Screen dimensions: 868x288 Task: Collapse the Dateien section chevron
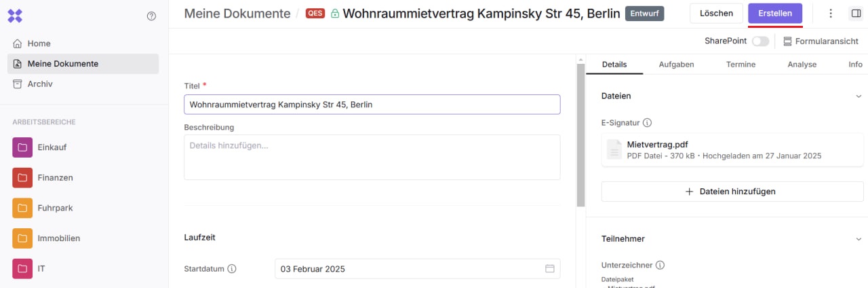859,96
